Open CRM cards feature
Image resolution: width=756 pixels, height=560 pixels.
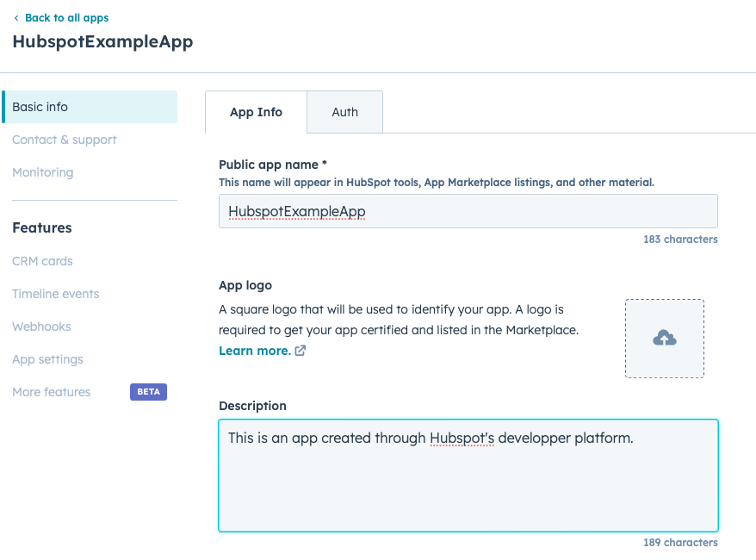tap(42, 261)
